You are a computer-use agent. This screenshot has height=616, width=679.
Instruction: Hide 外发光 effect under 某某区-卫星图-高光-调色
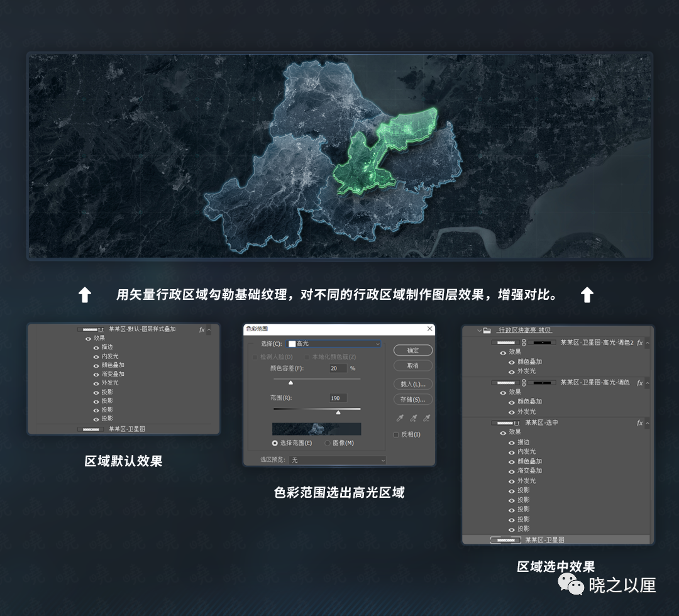click(511, 412)
